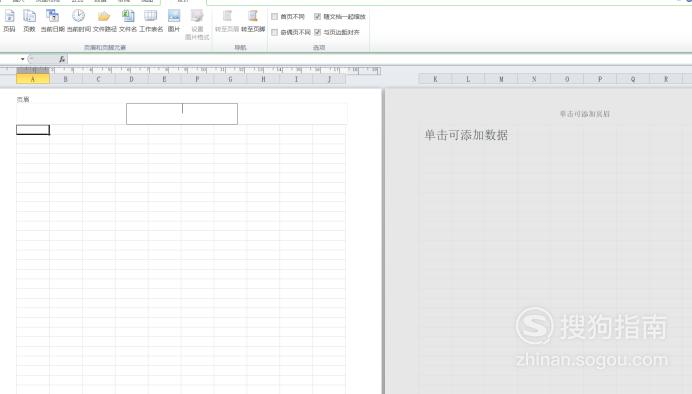Insert Page Number (页码) element

(9, 21)
